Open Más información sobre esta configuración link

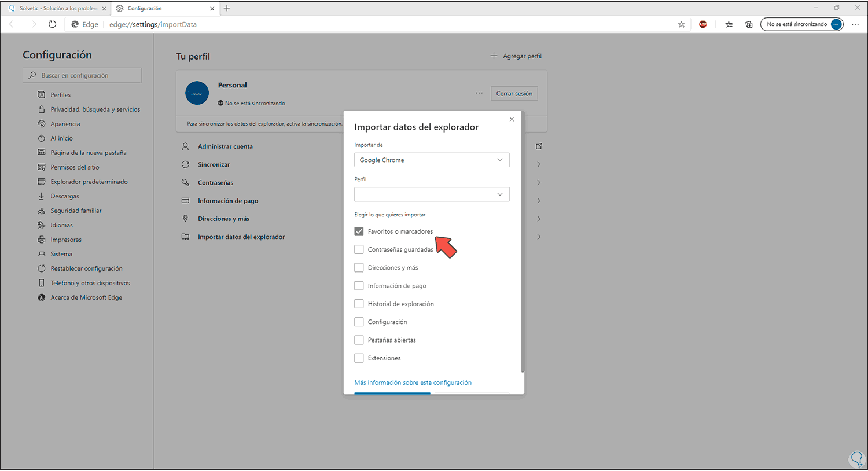[x=413, y=382]
